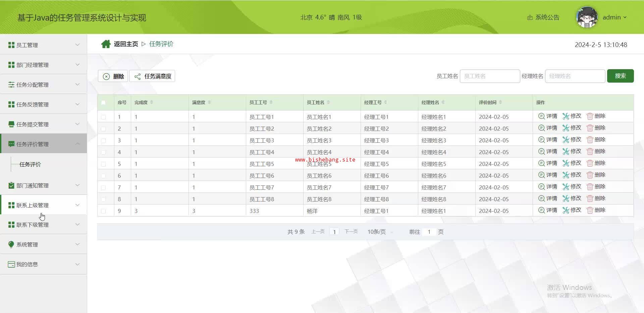This screenshot has height=313, width=644.
Task: Mark the checkbox on row 7
Action: (x=103, y=188)
